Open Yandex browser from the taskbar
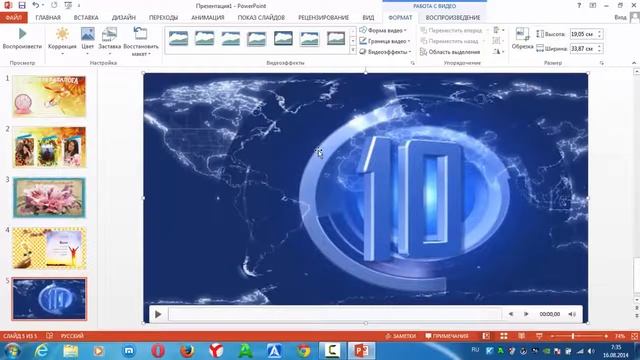The image size is (640, 360). [x=216, y=351]
